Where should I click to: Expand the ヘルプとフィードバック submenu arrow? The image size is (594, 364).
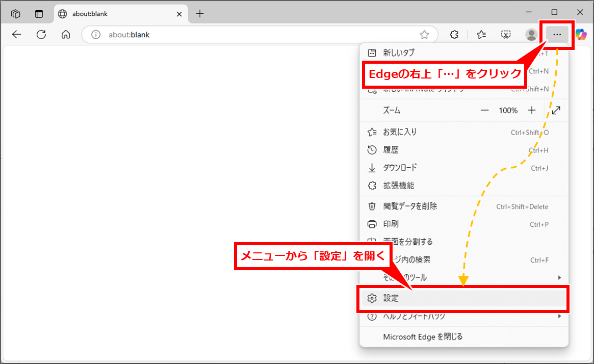point(559,316)
